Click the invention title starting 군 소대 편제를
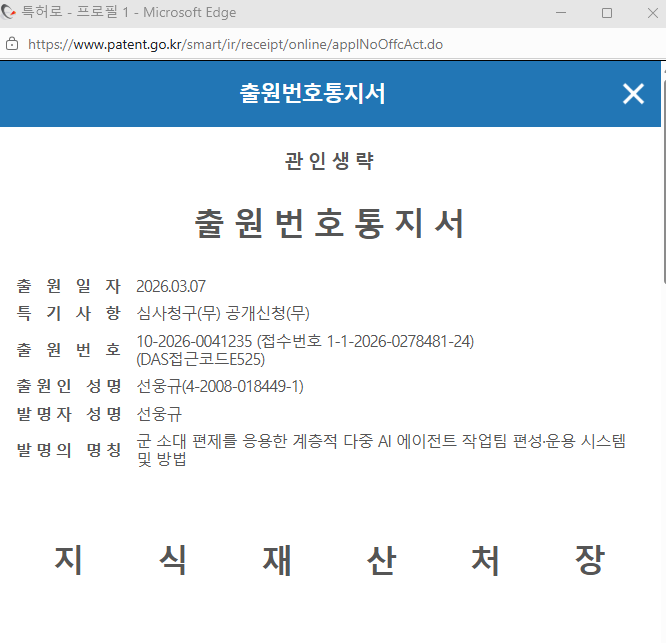This screenshot has height=643, width=666. pos(381,450)
